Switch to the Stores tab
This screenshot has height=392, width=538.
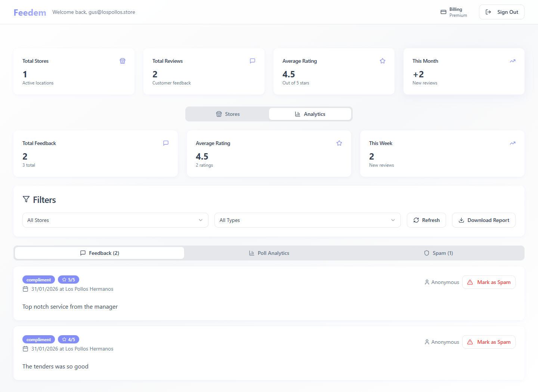[228, 114]
